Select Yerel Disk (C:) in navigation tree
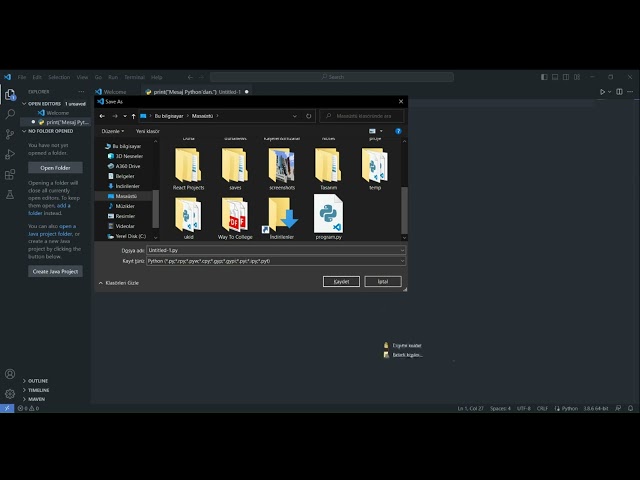 (130, 236)
